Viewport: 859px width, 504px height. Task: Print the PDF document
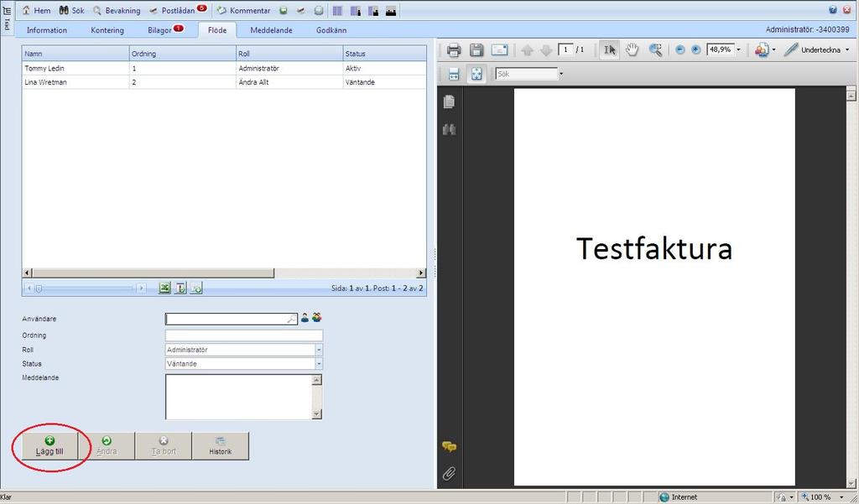(x=454, y=49)
